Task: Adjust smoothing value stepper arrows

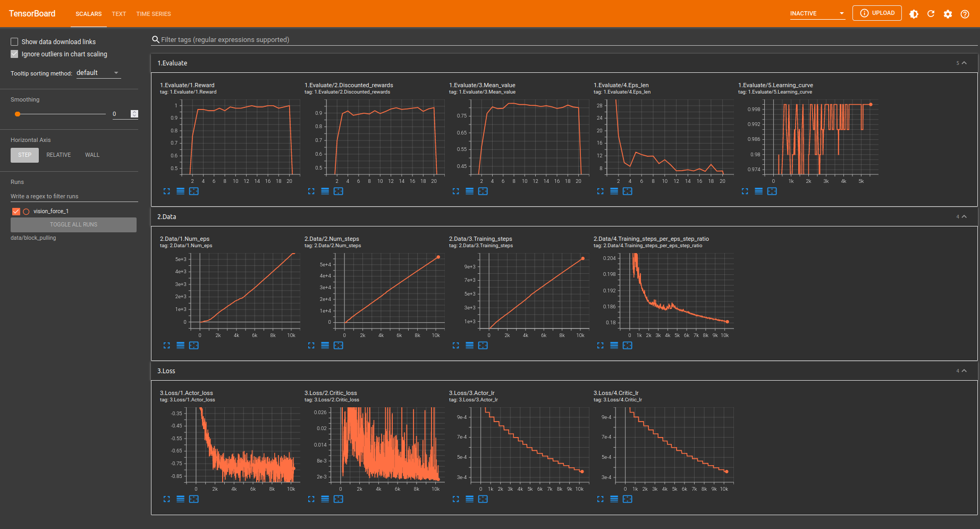Action: tap(134, 114)
